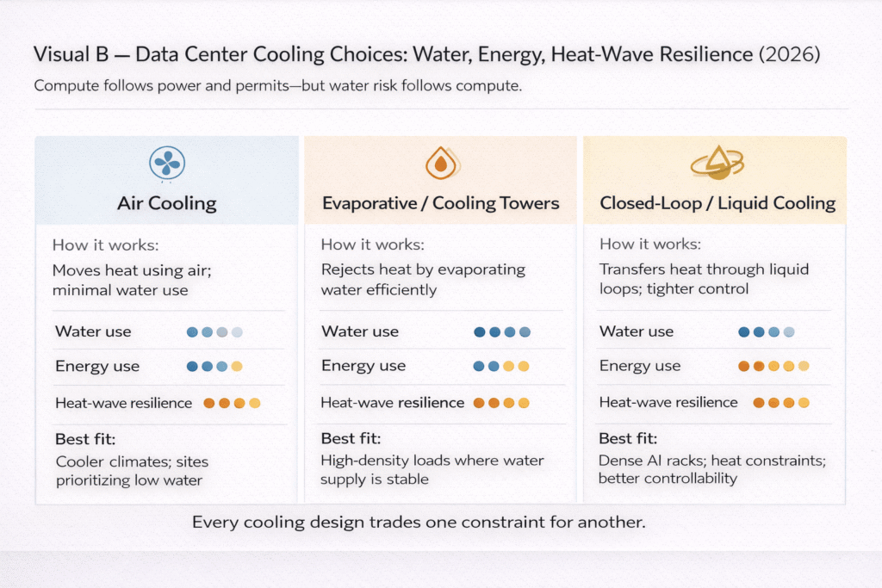Click "Best fit" label in the Evaporative column
882x588 pixels.
click(350, 438)
